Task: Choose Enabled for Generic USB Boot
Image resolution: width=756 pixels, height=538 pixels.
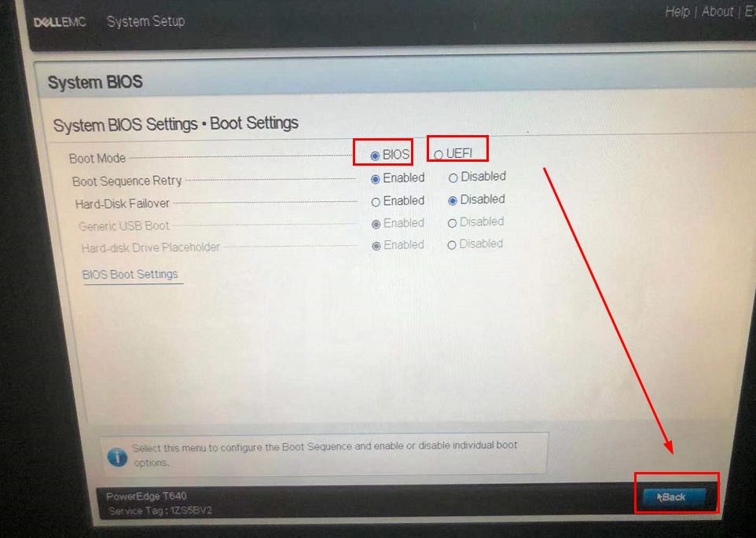Action: [x=376, y=224]
